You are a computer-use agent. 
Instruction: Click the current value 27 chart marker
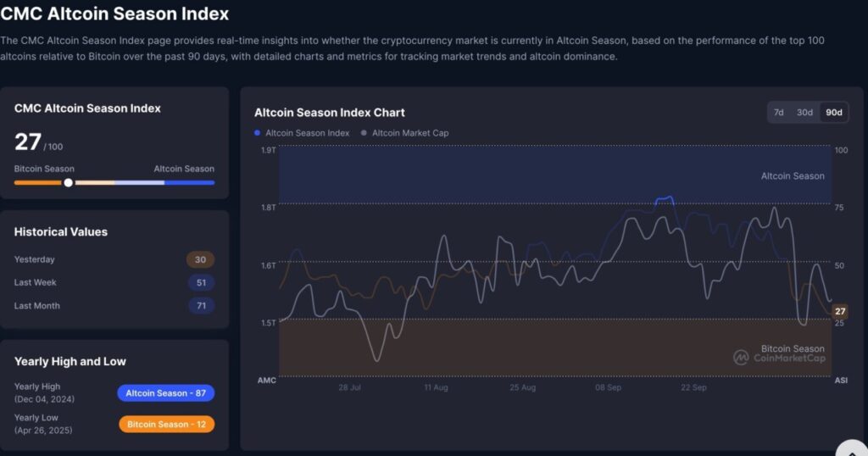840,311
